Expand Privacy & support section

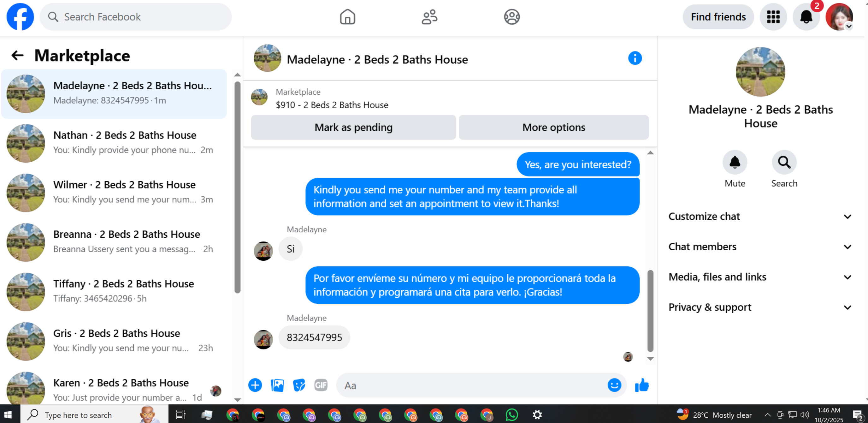tap(760, 307)
